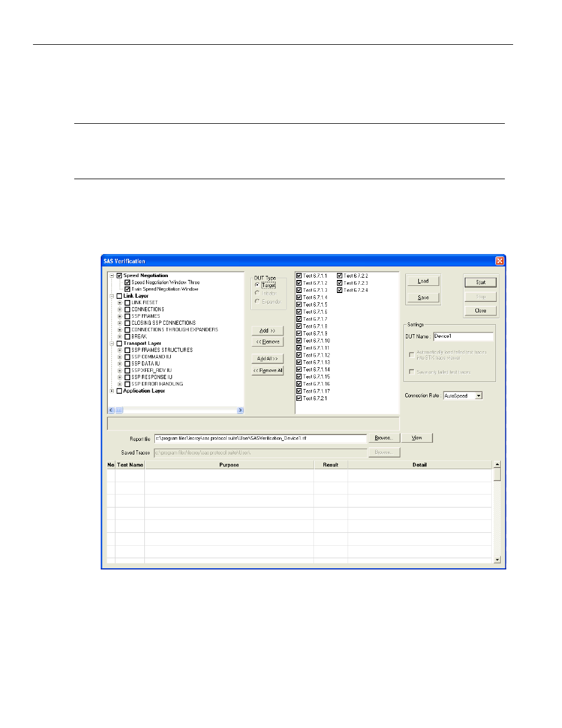
Task: Click the No column header
Action: [x=111, y=465]
